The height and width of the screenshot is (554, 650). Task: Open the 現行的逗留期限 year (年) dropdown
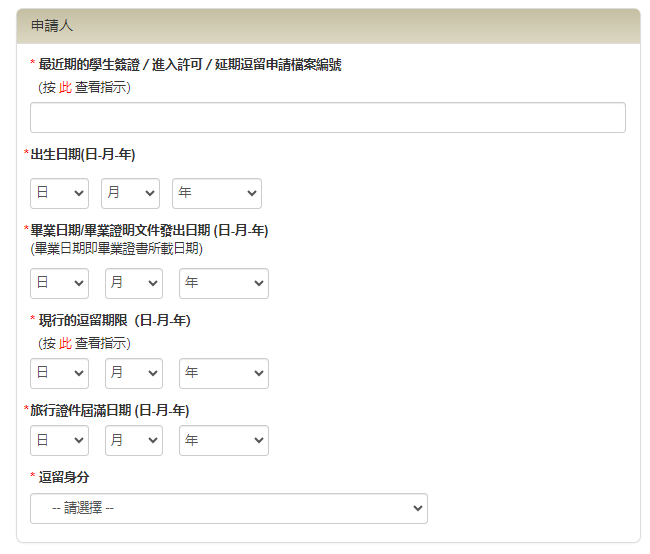pyautogui.click(x=224, y=373)
